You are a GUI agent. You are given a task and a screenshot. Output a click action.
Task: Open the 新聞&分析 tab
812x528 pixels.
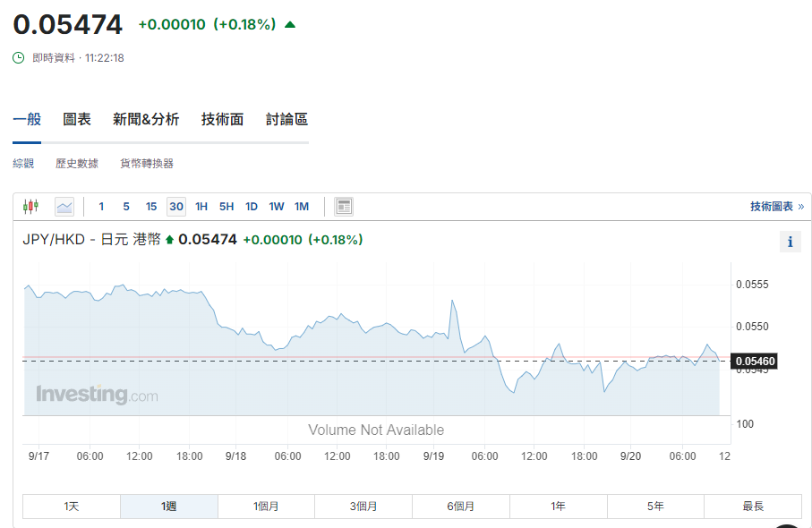[146, 120]
